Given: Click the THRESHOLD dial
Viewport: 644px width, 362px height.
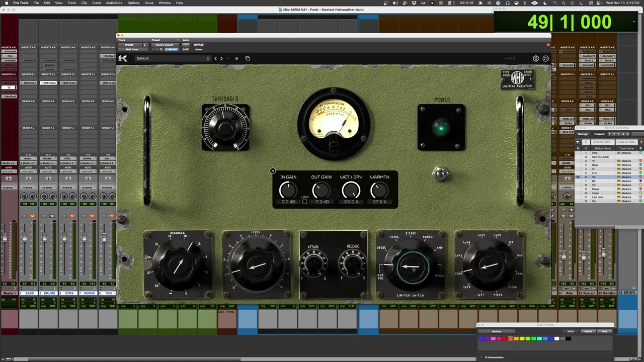Looking at the screenshot, I should [225, 128].
